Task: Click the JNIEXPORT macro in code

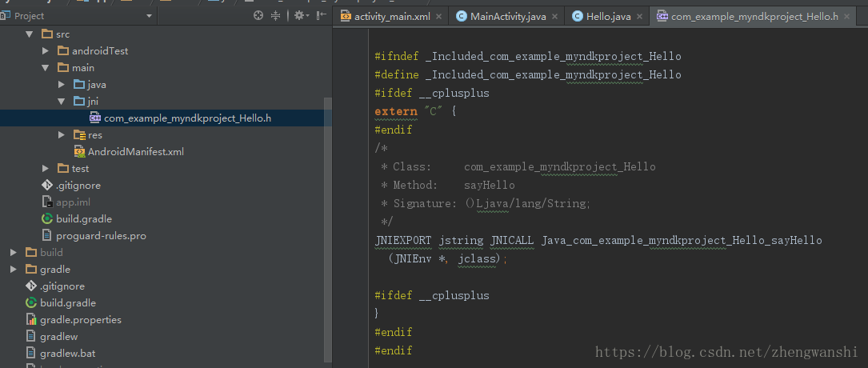Action: tap(404, 241)
